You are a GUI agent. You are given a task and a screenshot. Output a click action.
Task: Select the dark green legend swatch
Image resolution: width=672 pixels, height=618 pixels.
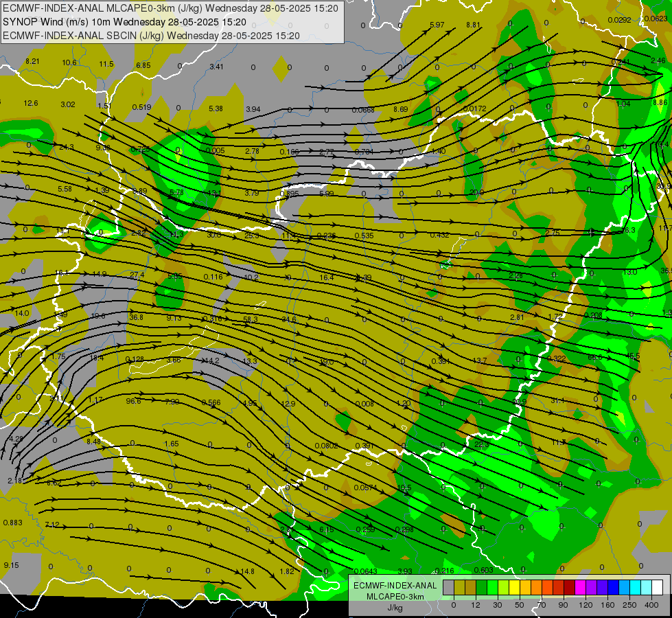481,587
